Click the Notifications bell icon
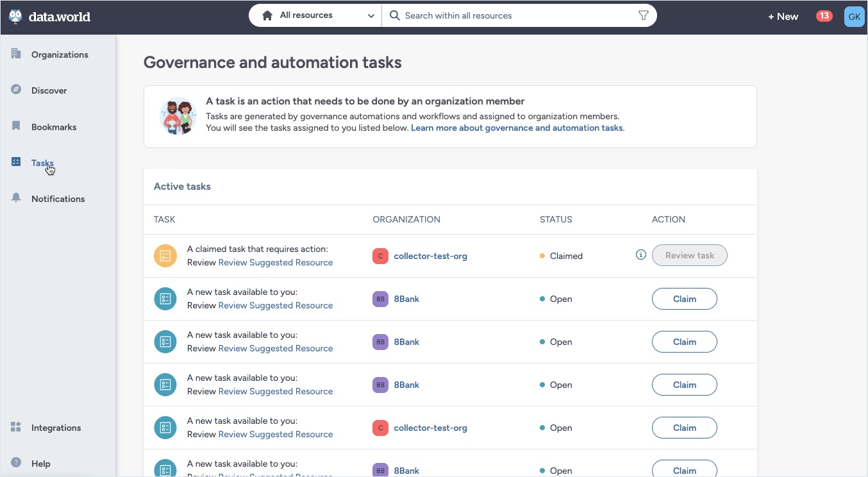This screenshot has width=868, height=477. 16,198
